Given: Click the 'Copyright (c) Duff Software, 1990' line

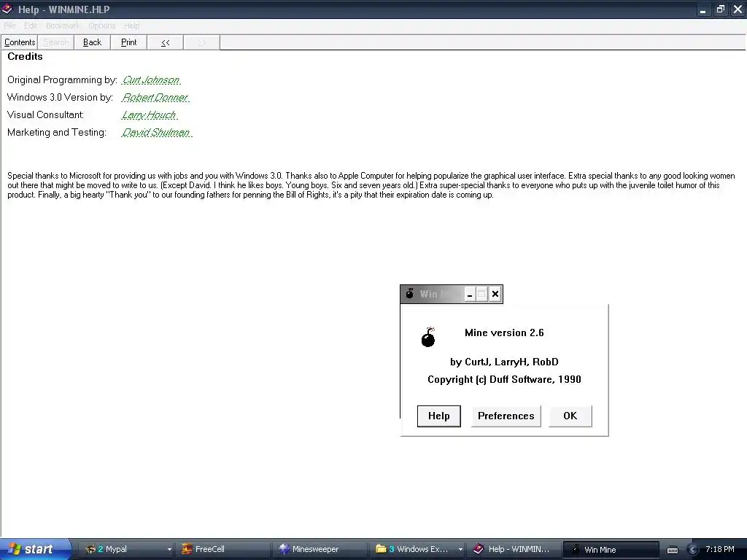Looking at the screenshot, I should click(x=504, y=379).
